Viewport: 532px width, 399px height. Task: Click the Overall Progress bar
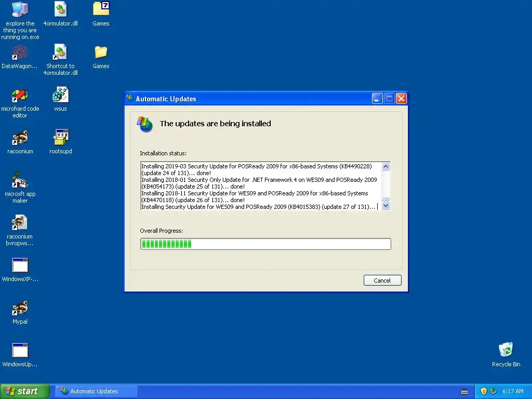pyautogui.click(x=265, y=244)
